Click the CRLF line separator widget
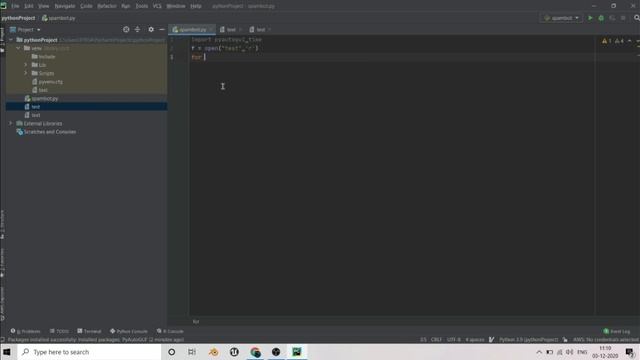Screen dimensions: 640x360 pyautogui.click(x=436, y=340)
